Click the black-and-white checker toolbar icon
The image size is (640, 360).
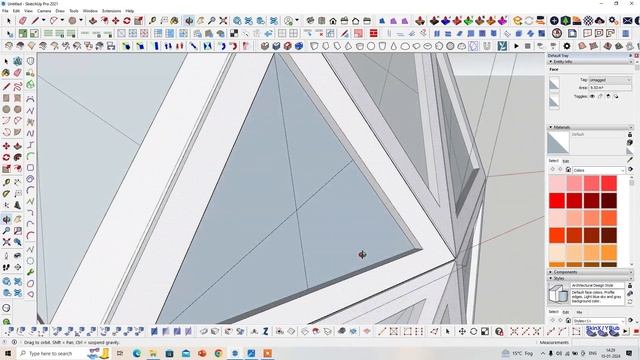tap(234, 33)
